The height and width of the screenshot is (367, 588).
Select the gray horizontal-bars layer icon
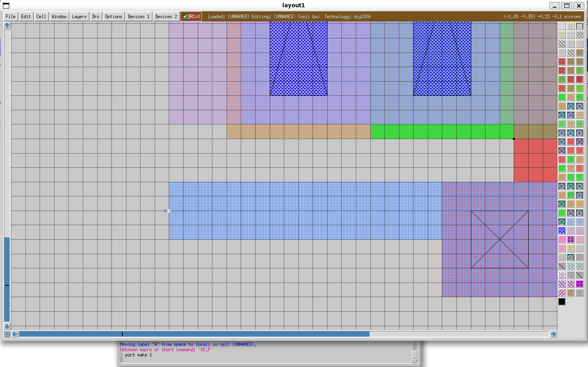(580, 293)
